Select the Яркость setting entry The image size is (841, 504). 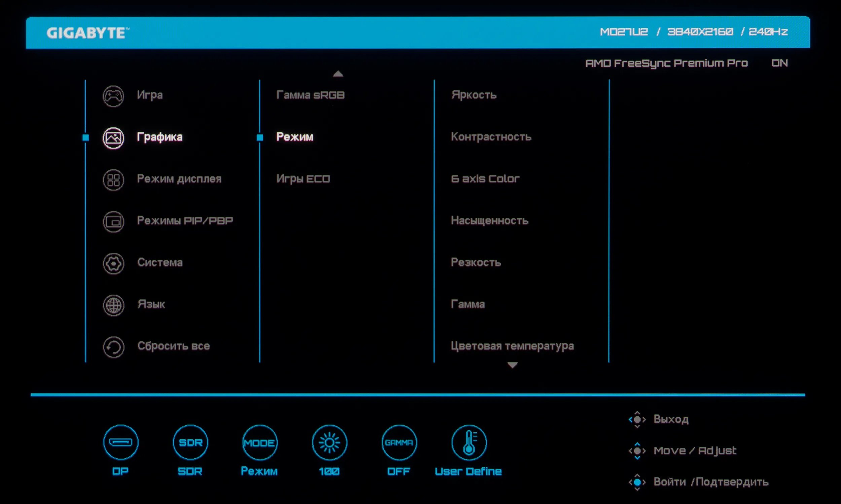[x=474, y=95]
